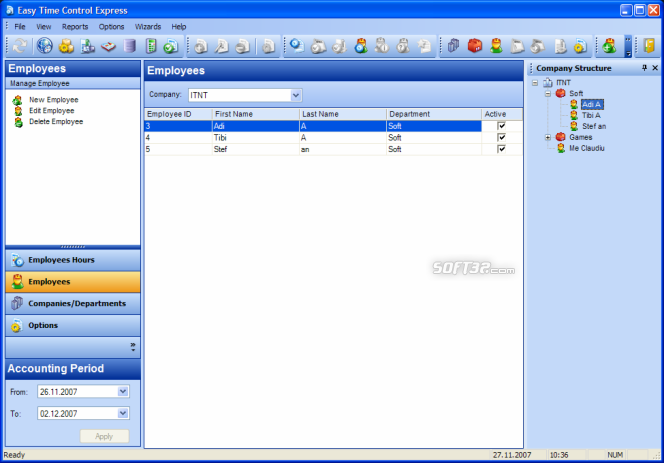Screen dimensions: 664x463
Task: Open the File menu
Action: click(20, 27)
